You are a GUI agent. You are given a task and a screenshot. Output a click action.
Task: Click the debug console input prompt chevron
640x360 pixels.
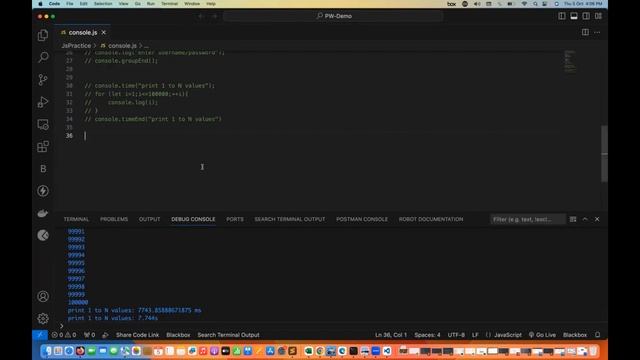point(62,326)
